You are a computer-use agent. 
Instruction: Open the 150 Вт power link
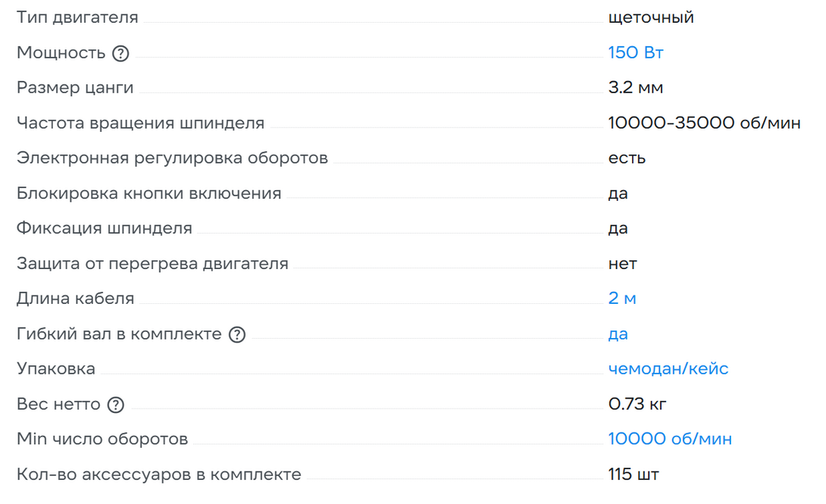coord(636,53)
